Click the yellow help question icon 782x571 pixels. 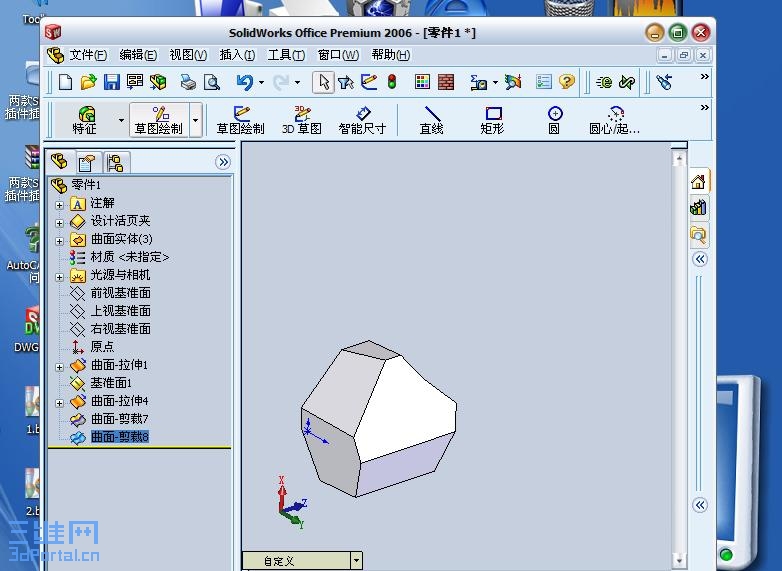coord(567,82)
